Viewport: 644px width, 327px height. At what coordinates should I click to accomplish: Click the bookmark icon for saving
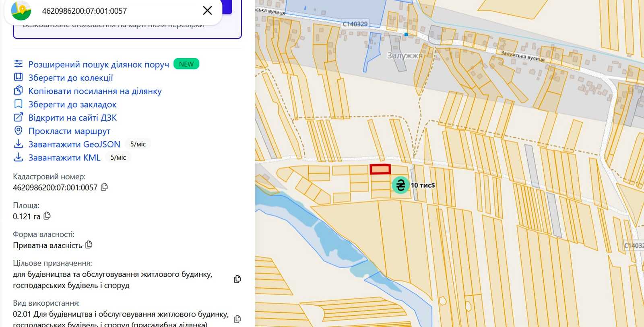(18, 104)
